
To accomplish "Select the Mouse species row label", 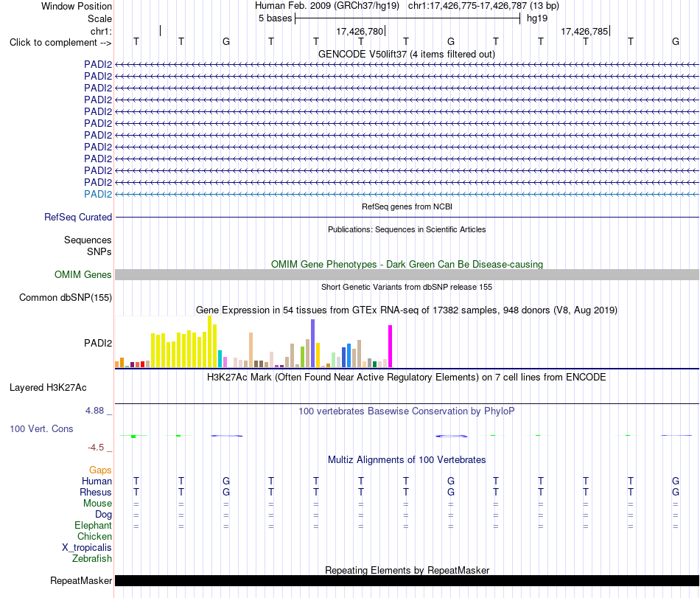I will tap(97, 504).
